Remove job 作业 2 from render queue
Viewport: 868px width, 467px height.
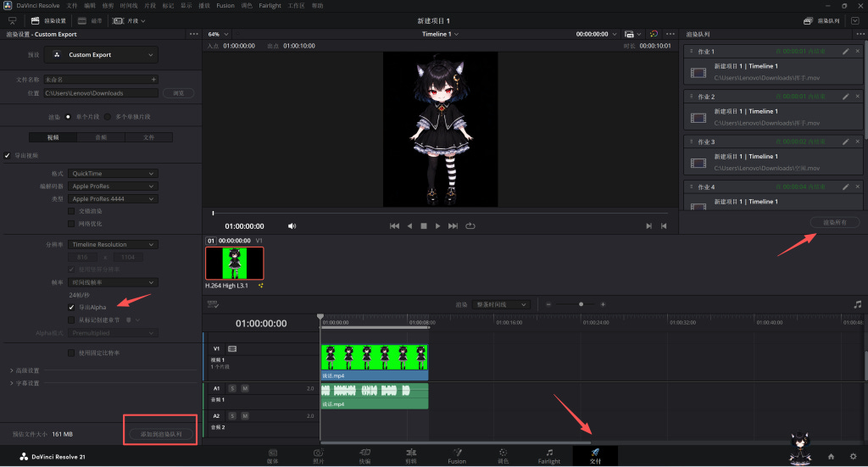(x=858, y=97)
